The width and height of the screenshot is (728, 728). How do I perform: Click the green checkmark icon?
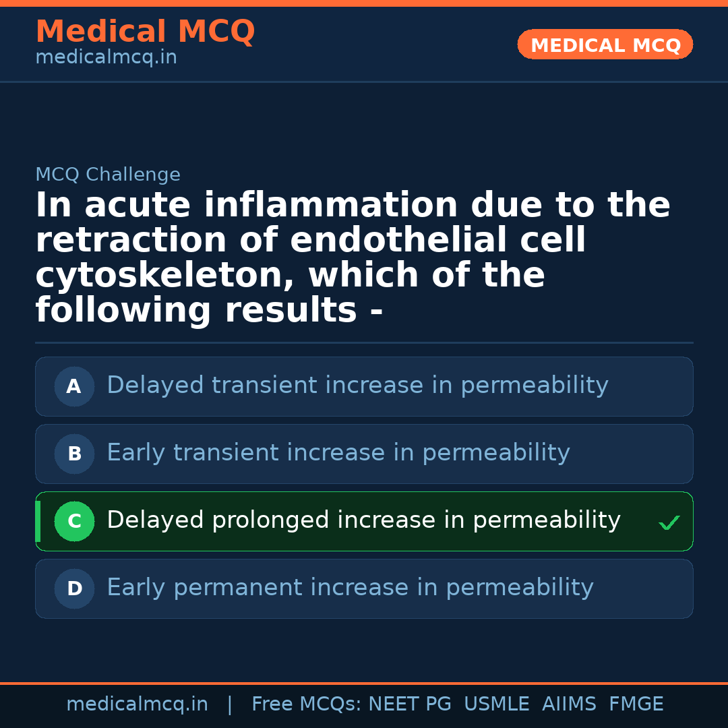coord(669,522)
